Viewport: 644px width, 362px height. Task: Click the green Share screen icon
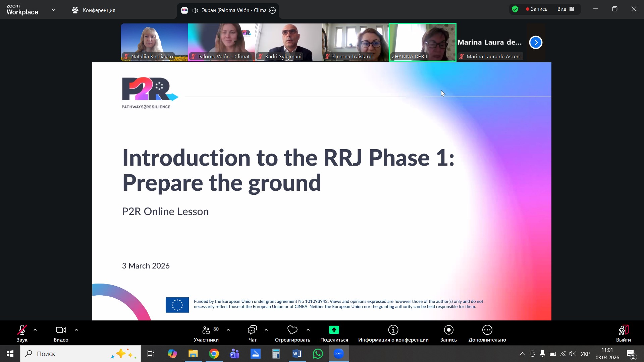(x=334, y=330)
